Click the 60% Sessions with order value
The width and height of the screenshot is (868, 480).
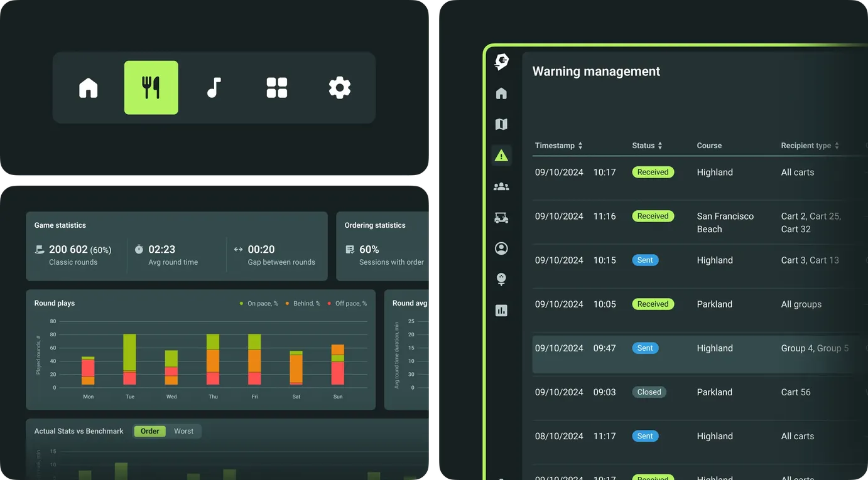pyautogui.click(x=369, y=249)
